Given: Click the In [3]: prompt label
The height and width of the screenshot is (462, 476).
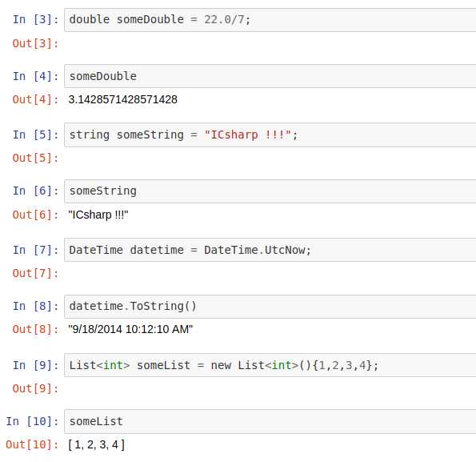Looking at the screenshot, I should pos(35,20).
